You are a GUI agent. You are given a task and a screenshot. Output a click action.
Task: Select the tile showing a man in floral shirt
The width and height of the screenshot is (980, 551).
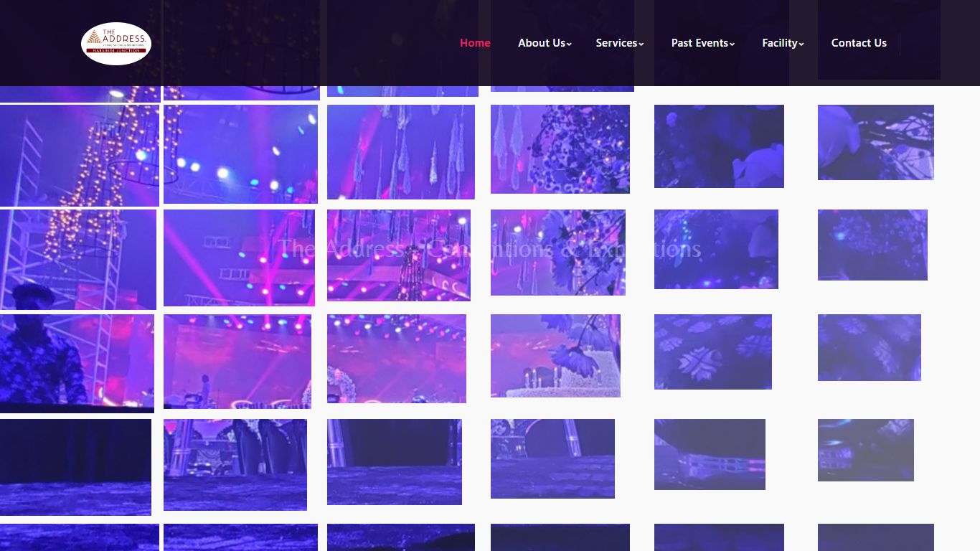[x=77, y=364]
